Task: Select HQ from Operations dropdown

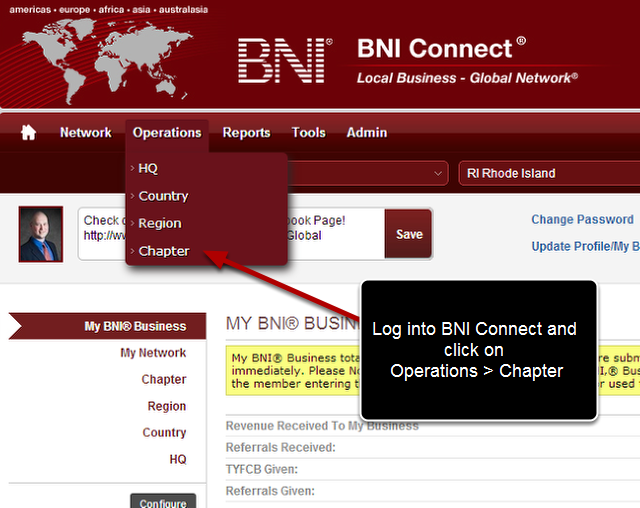Action: point(148,168)
